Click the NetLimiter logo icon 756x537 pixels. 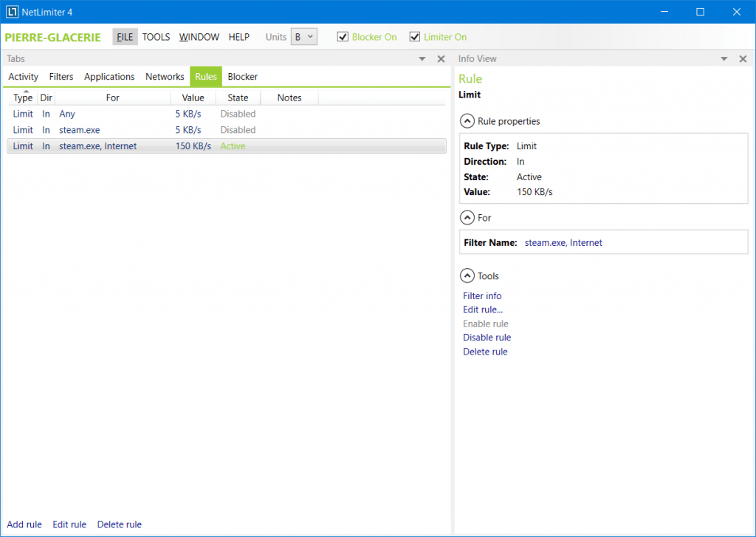click(x=10, y=12)
